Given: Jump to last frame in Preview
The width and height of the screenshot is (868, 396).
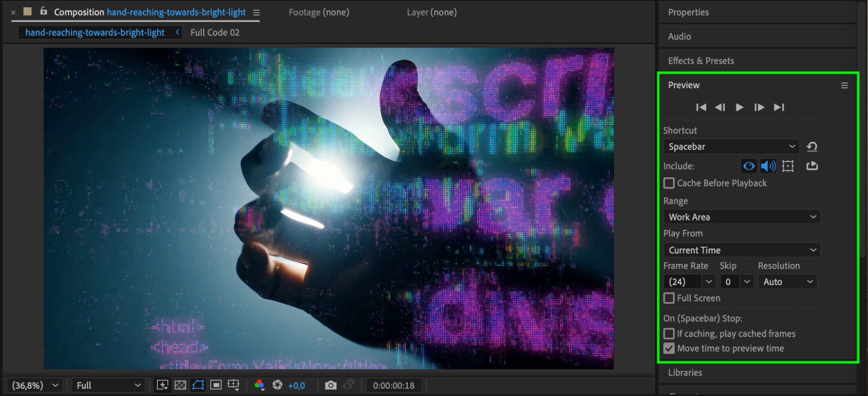Looking at the screenshot, I should click(779, 107).
